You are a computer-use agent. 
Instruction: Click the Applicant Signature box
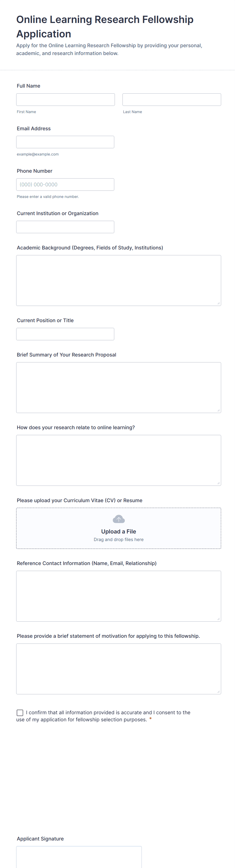[x=79, y=858]
